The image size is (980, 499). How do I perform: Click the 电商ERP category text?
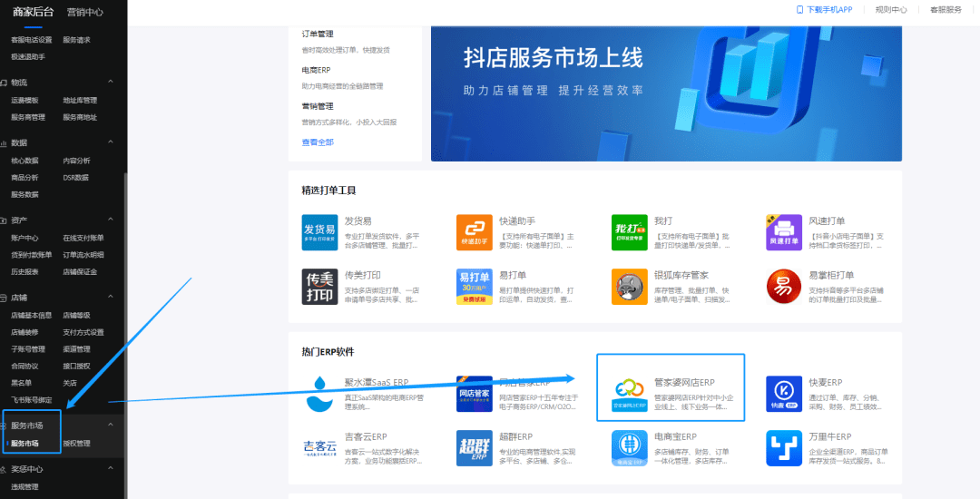[x=317, y=70]
